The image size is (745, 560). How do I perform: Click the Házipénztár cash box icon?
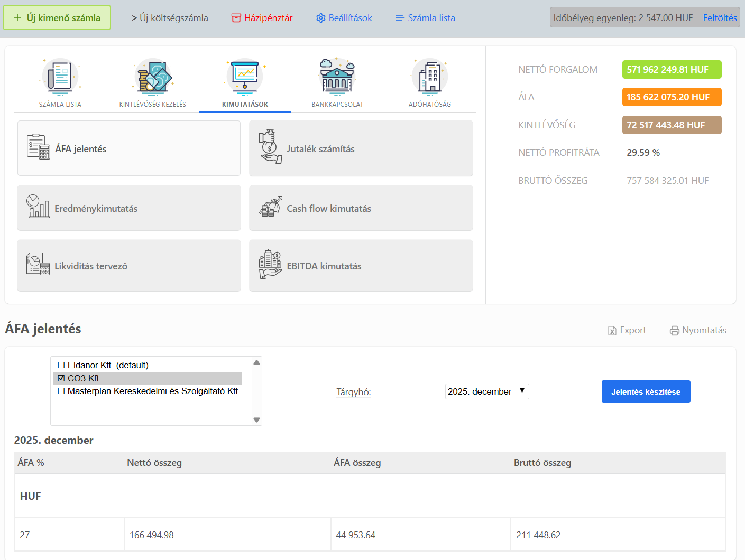pos(236,18)
